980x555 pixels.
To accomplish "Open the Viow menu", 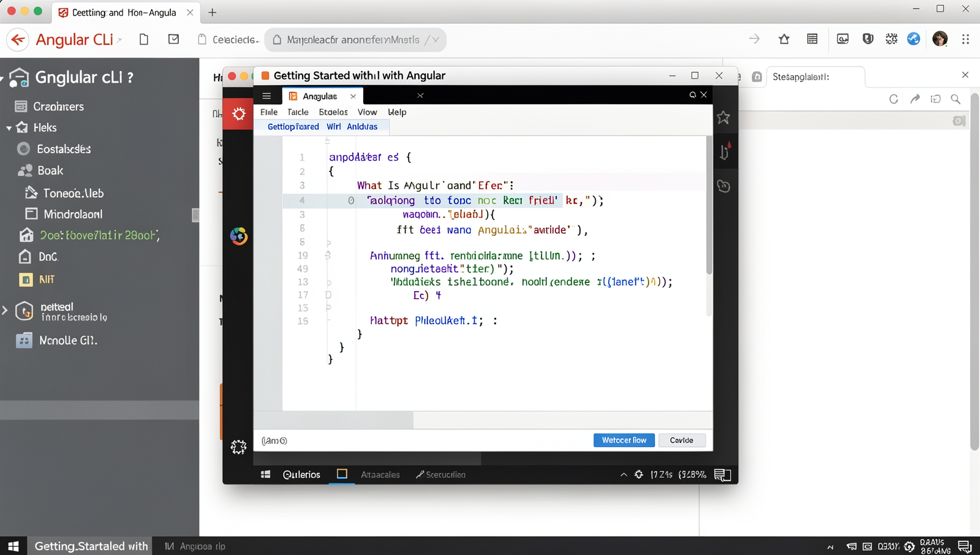I will (x=367, y=112).
